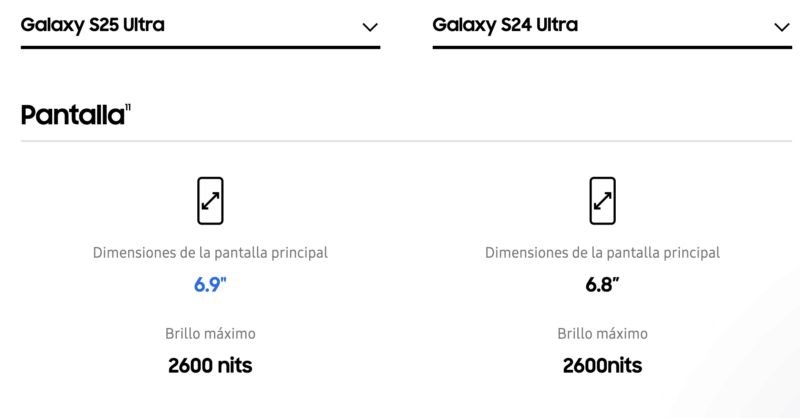The height and width of the screenshot is (418, 800).
Task: Click the Brillo máximo label for S24 Ultra
Action: pyautogui.click(x=603, y=334)
